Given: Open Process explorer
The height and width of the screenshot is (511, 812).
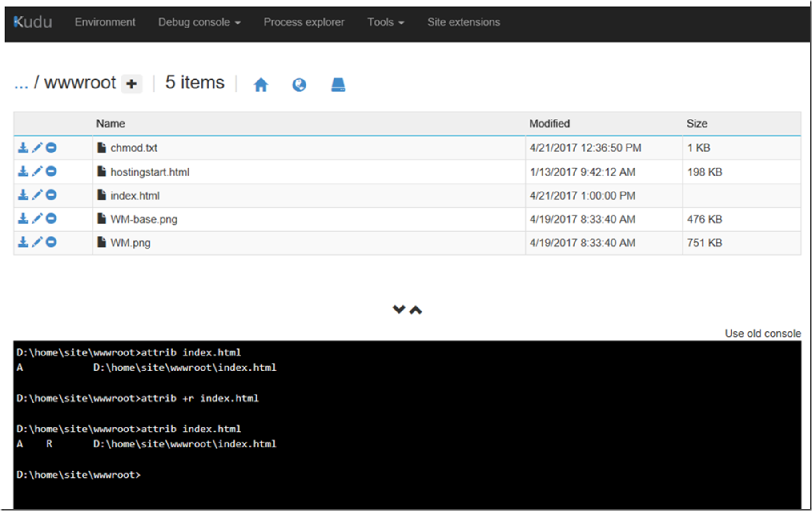Looking at the screenshot, I should coord(304,22).
